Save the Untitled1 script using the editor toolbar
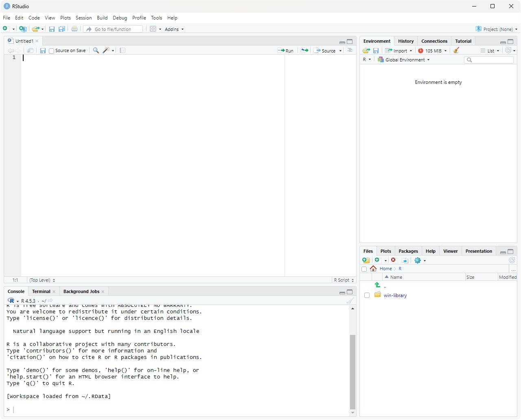521x420 pixels. pyautogui.click(x=43, y=50)
